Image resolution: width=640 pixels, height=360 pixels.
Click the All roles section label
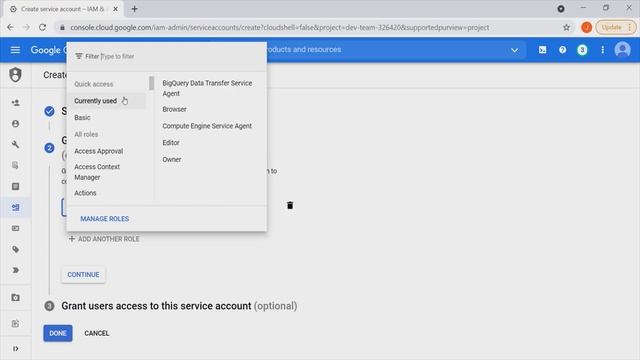[x=86, y=134]
